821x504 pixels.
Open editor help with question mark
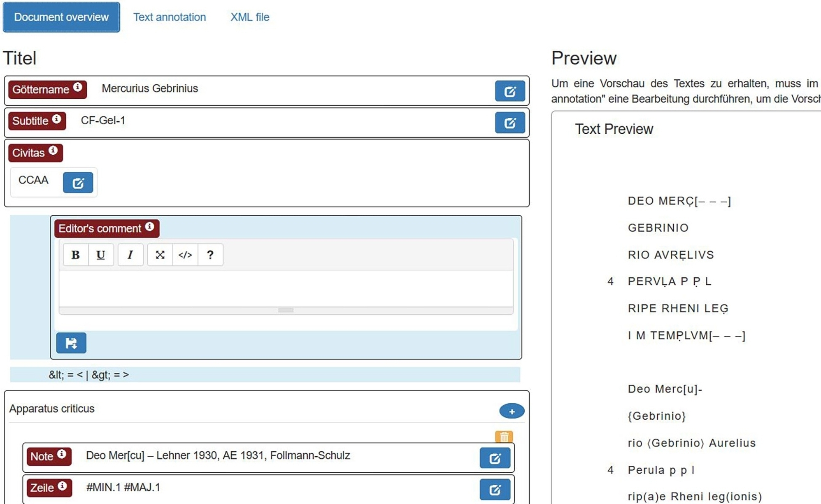(210, 255)
